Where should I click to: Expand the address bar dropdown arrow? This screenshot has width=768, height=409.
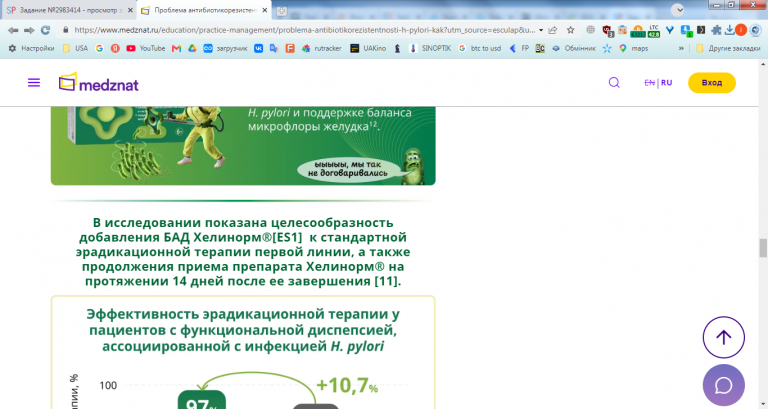pyautogui.click(x=541, y=30)
